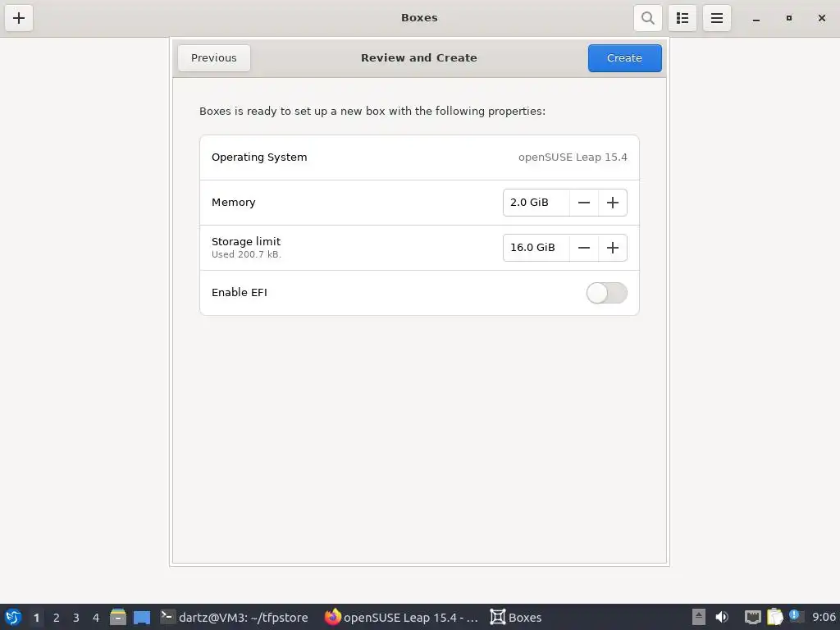Image resolution: width=840 pixels, height=630 pixels.
Task: Switch to workspace 1 in taskbar
Action: 36,618
